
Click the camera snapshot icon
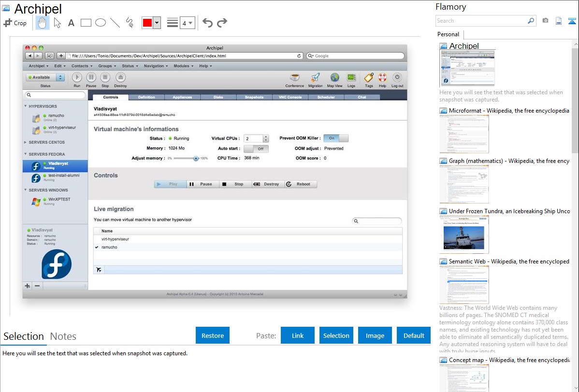(545, 21)
